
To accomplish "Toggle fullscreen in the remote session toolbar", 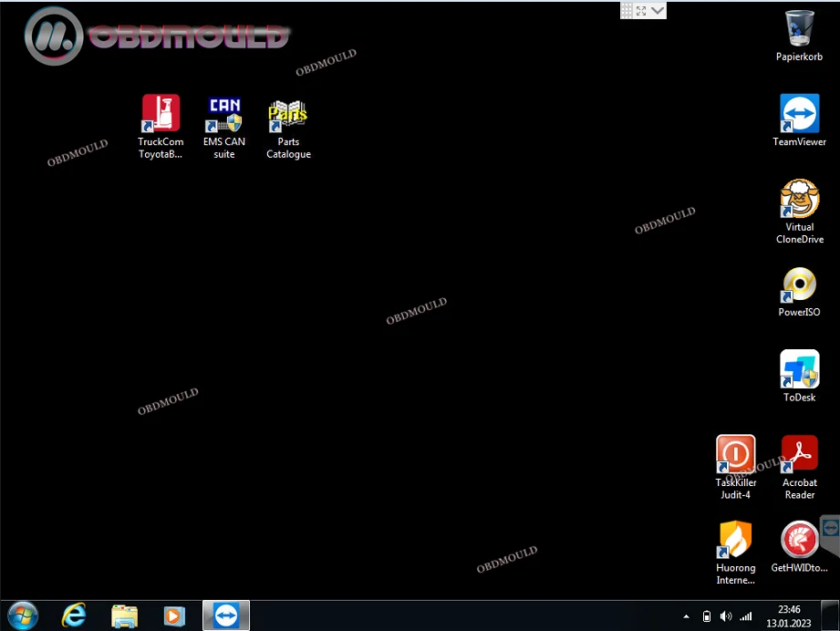I will pos(641,11).
